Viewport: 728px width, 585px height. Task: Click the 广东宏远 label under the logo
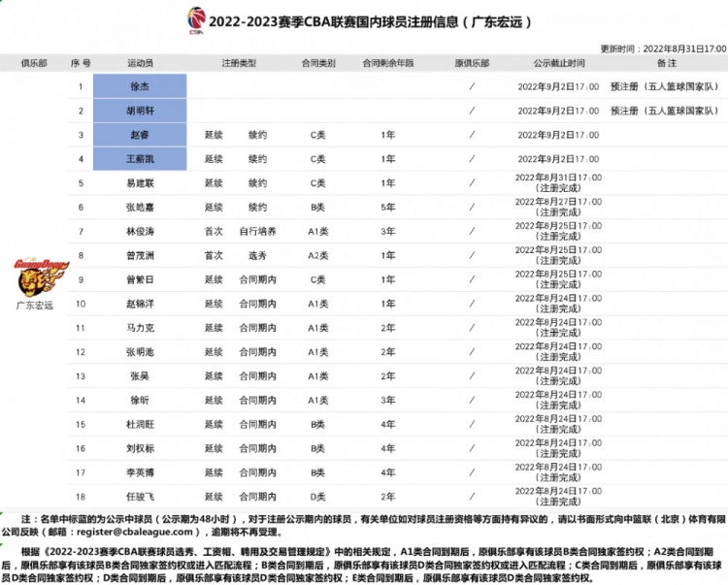click(35, 306)
